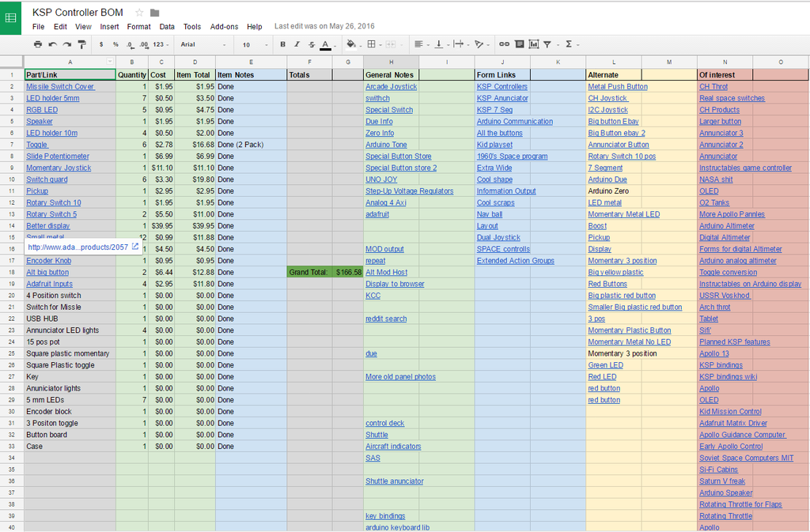This screenshot has width=810, height=532.
Task: Open the Functions sigma dropdown
Action: [x=571, y=44]
